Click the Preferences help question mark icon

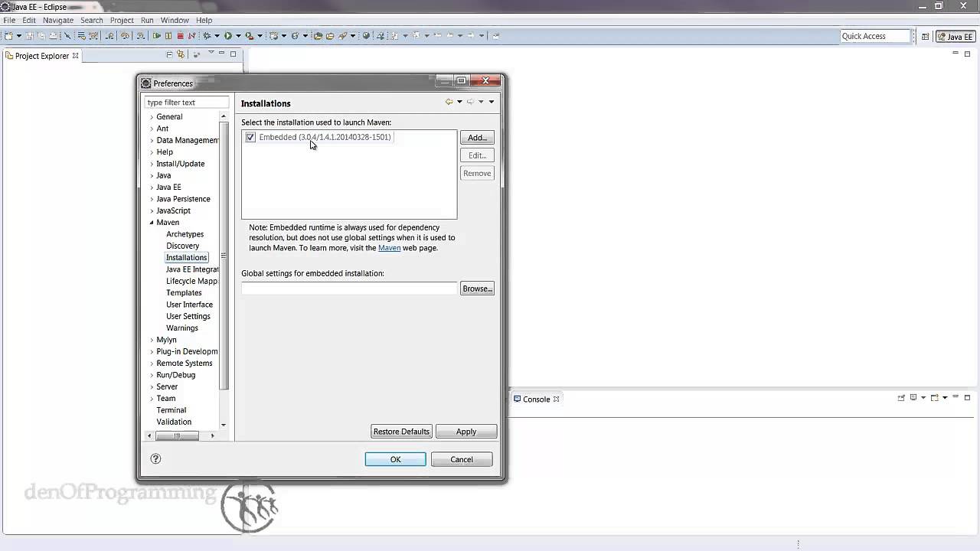155,459
